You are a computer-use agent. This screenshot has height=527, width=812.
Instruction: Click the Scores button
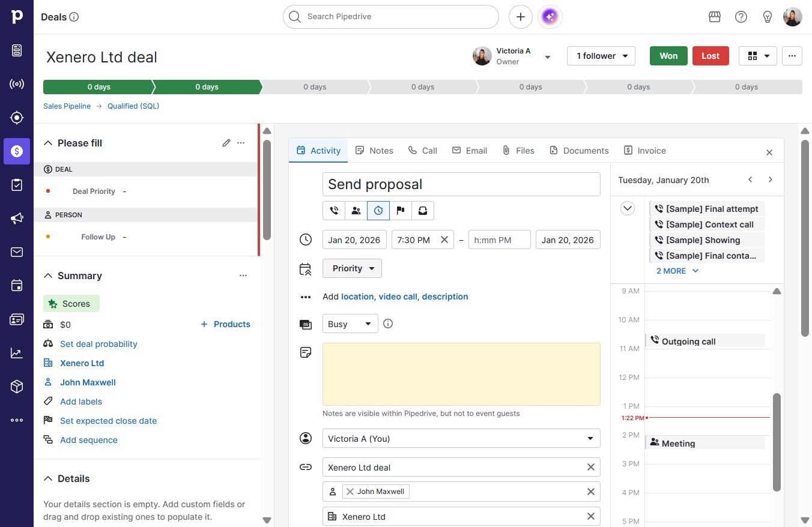(71, 304)
